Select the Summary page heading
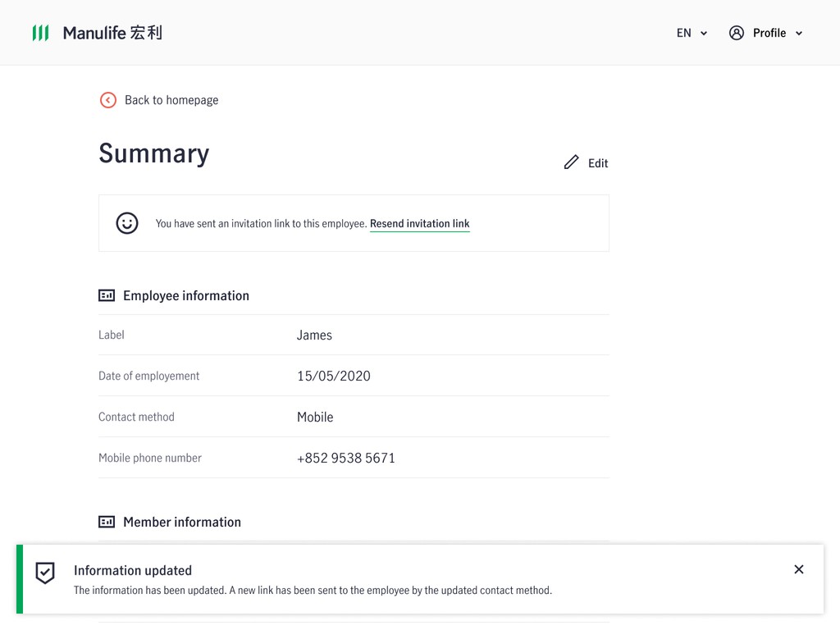The width and height of the screenshot is (840, 630). pyautogui.click(x=153, y=153)
